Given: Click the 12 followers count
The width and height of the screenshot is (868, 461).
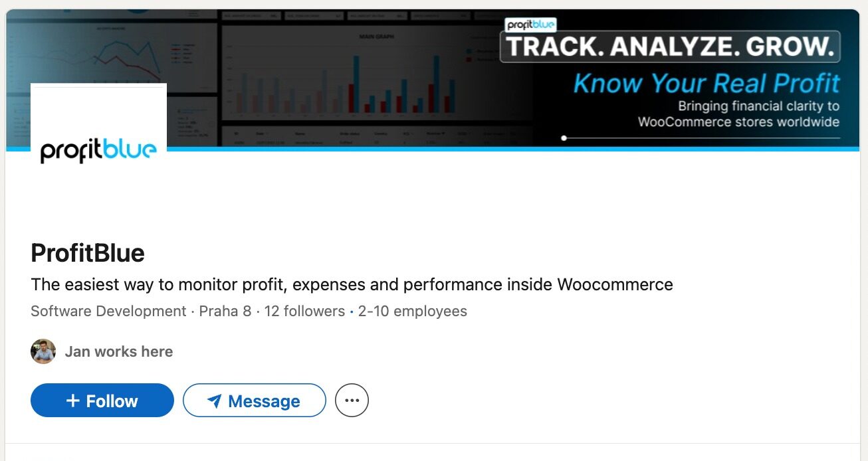Looking at the screenshot, I should [x=304, y=311].
